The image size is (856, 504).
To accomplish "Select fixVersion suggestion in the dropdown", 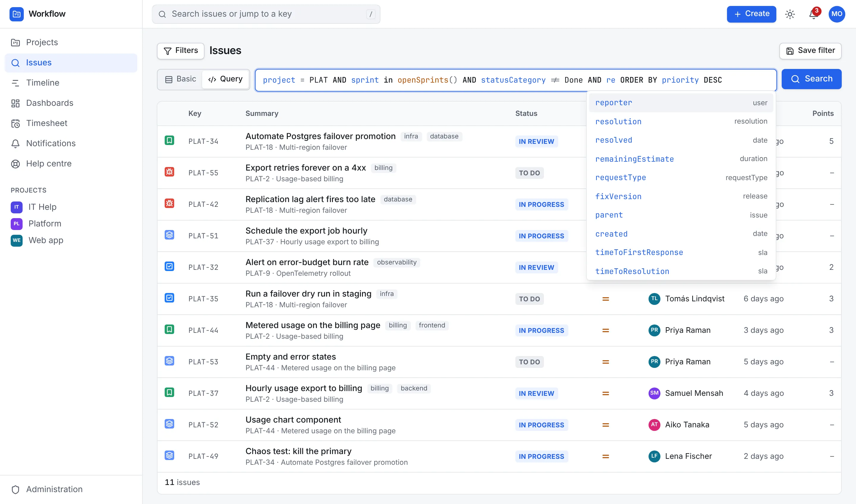I will (x=681, y=196).
